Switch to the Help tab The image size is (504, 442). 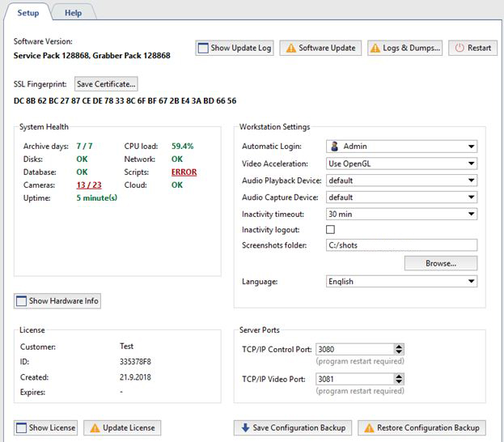tap(74, 13)
